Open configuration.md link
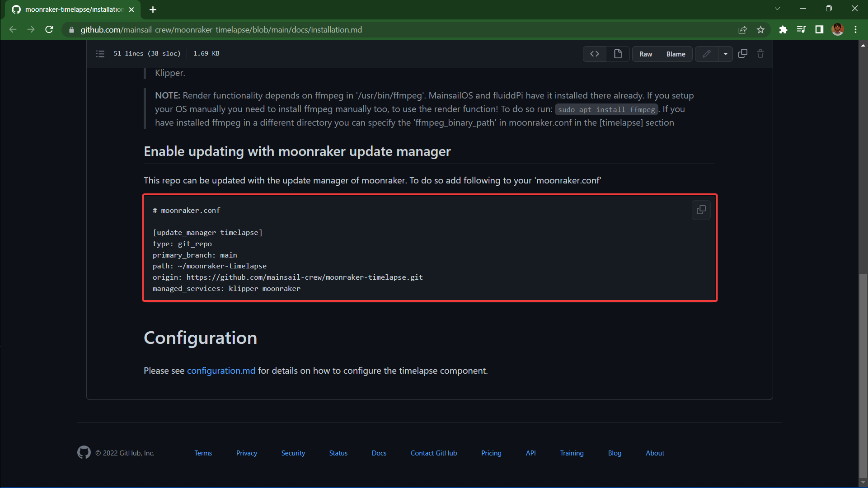Screen dimensions: 868x488 tap(221, 371)
